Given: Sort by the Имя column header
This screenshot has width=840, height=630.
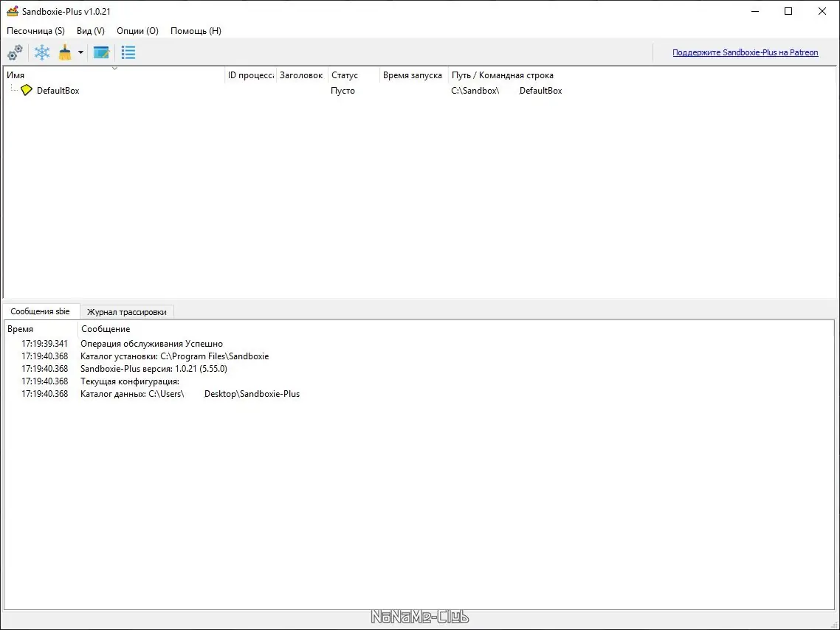Looking at the screenshot, I should coord(114,75).
